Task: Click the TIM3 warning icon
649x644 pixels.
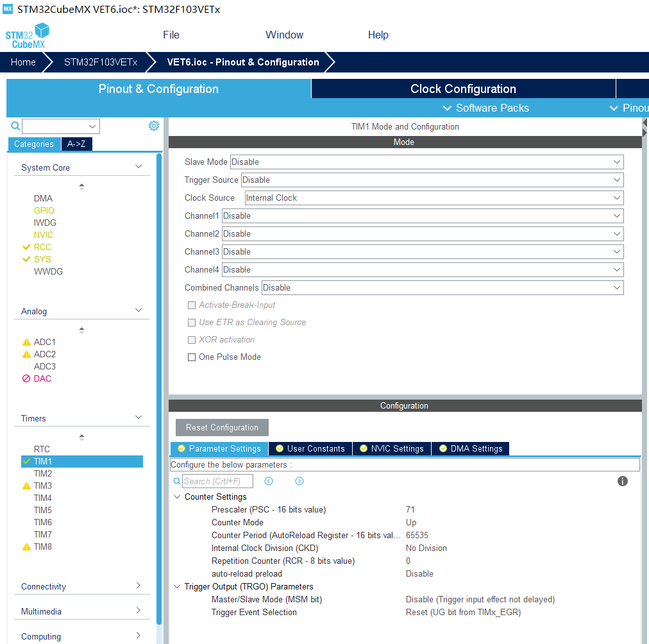Action: pyautogui.click(x=26, y=486)
